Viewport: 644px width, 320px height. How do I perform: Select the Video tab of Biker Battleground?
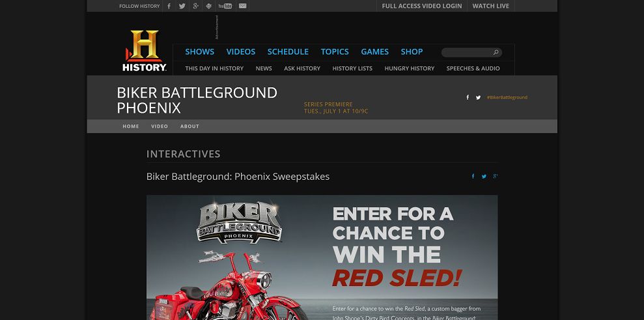(x=160, y=126)
